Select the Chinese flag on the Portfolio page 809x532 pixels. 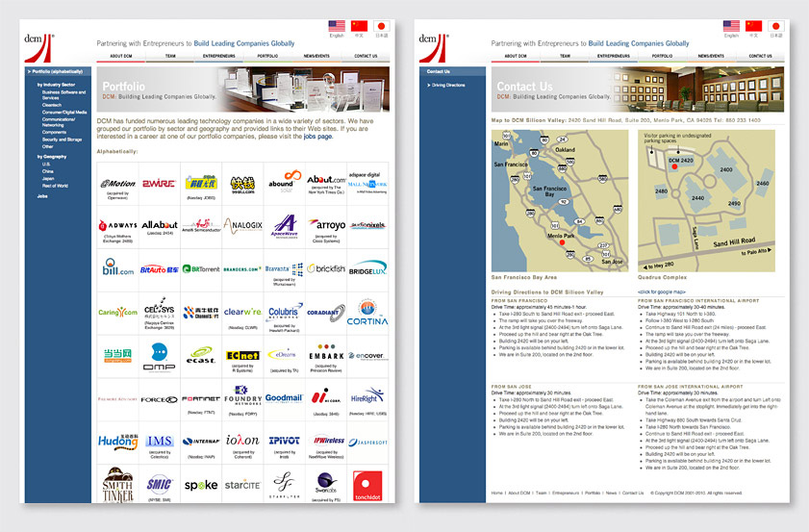[359, 26]
